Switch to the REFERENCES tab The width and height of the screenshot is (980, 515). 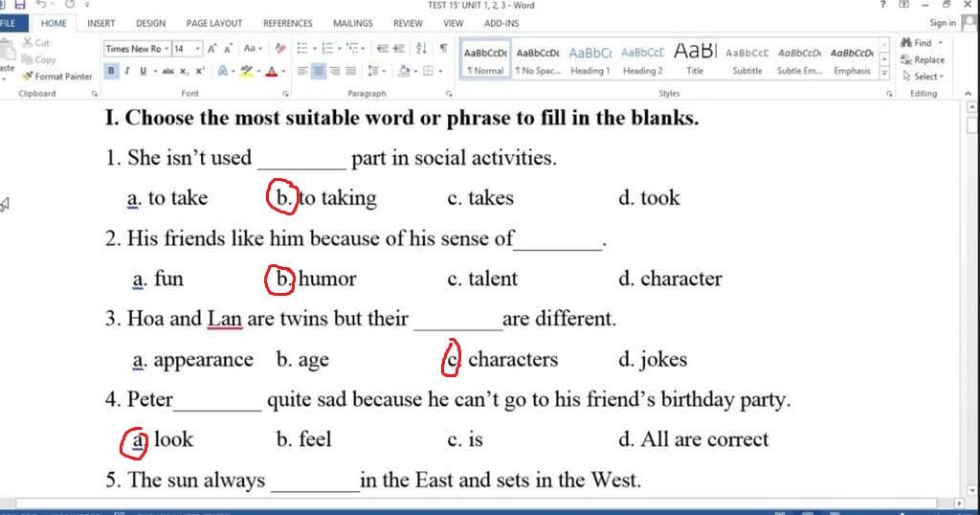(287, 23)
